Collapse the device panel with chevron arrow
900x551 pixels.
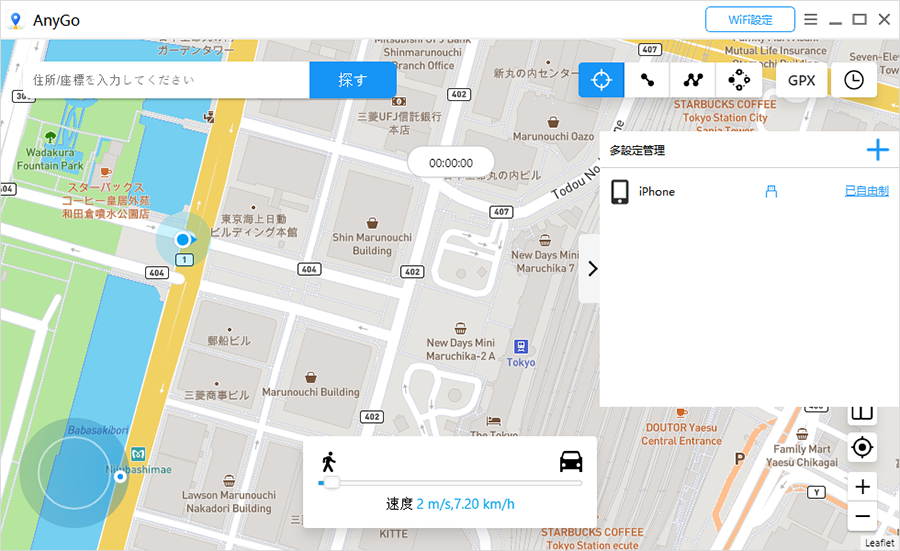[x=591, y=268]
